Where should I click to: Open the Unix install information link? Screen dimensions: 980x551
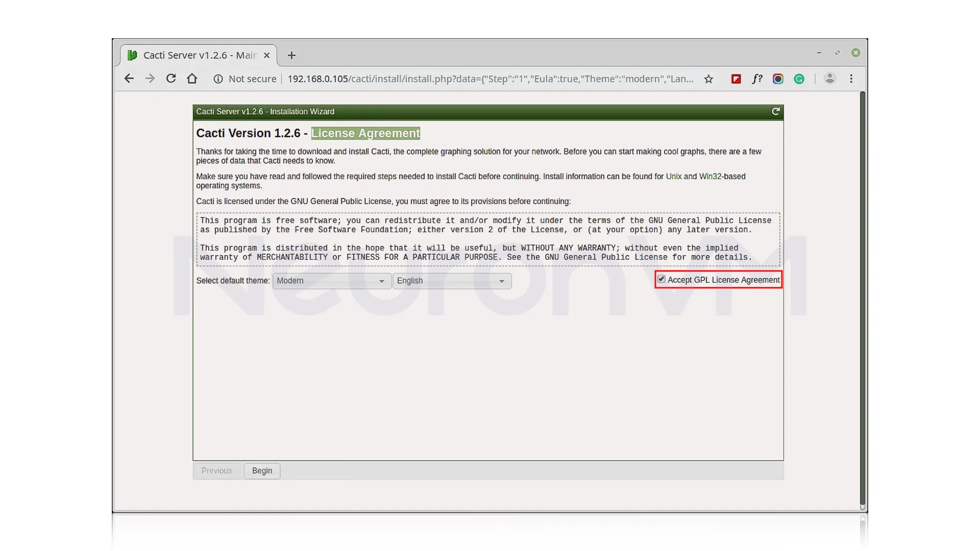(674, 177)
